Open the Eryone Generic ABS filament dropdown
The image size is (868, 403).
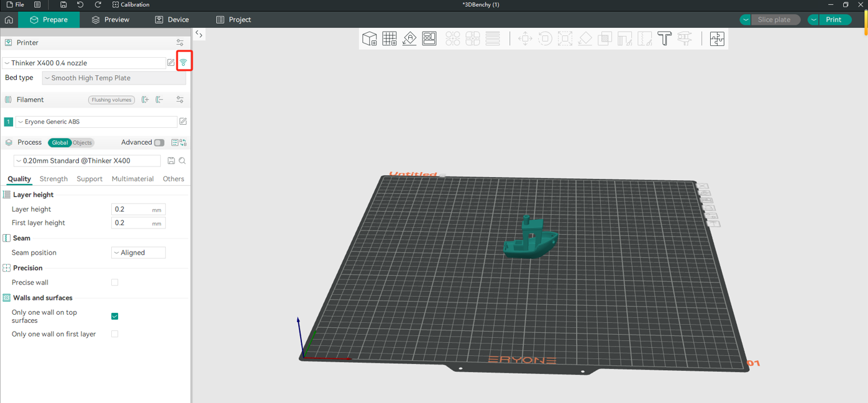point(96,122)
